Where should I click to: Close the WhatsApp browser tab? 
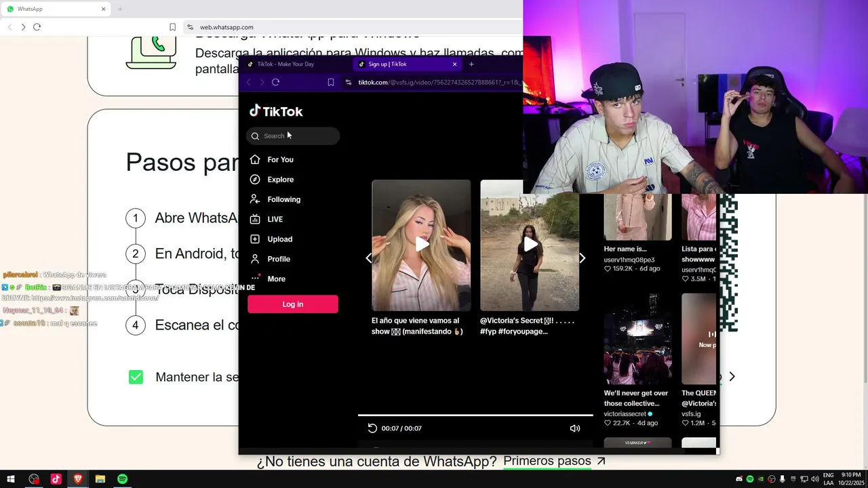coord(104,9)
